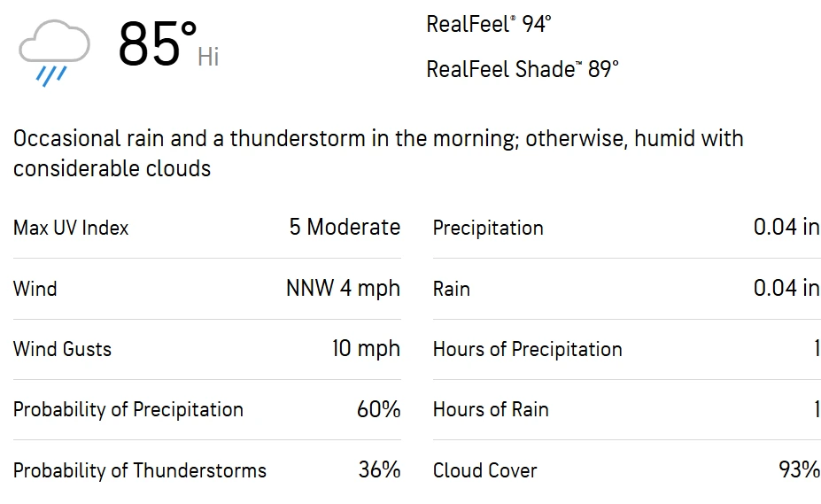
Task: Select the NNW 4 mph wind value
Action: 343,288
